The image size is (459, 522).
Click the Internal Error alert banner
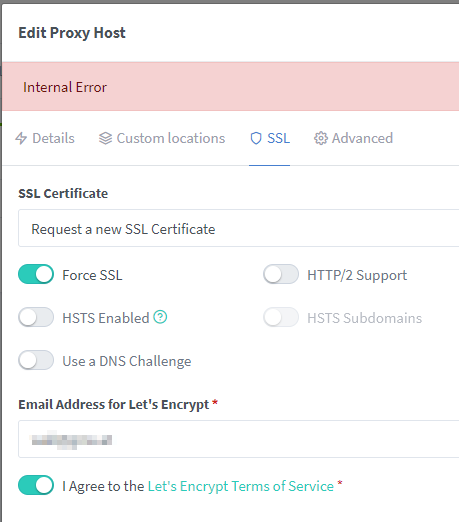point(231,87)
